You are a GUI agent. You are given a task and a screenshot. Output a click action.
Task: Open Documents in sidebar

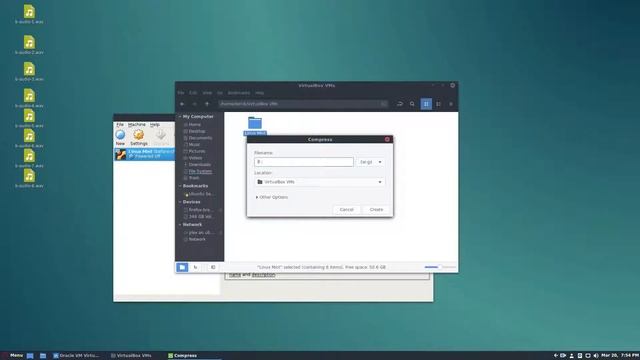pos(200,138)
